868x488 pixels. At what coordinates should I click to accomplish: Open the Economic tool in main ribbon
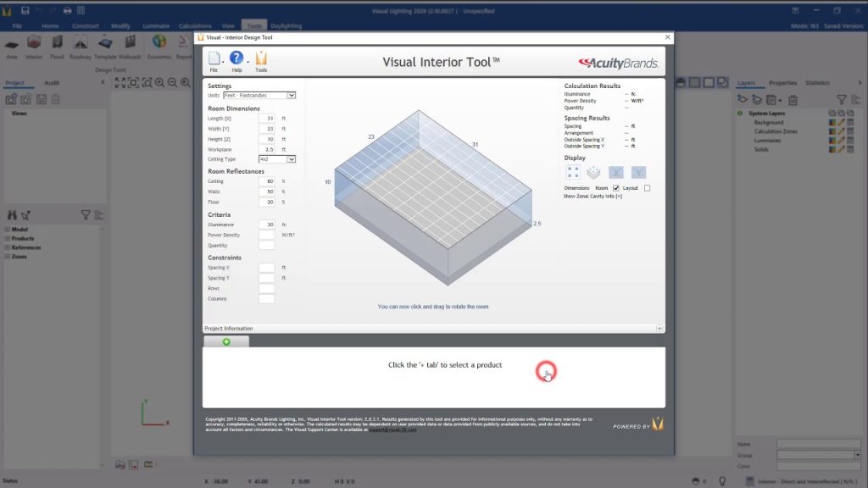(159, 47)
